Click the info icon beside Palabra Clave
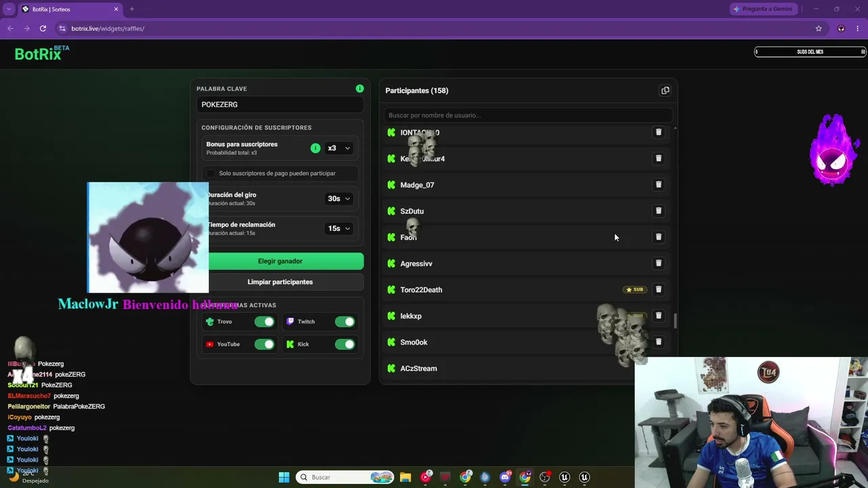The width and height of the screenshot is (868, 488). click(x=359, y=89)
